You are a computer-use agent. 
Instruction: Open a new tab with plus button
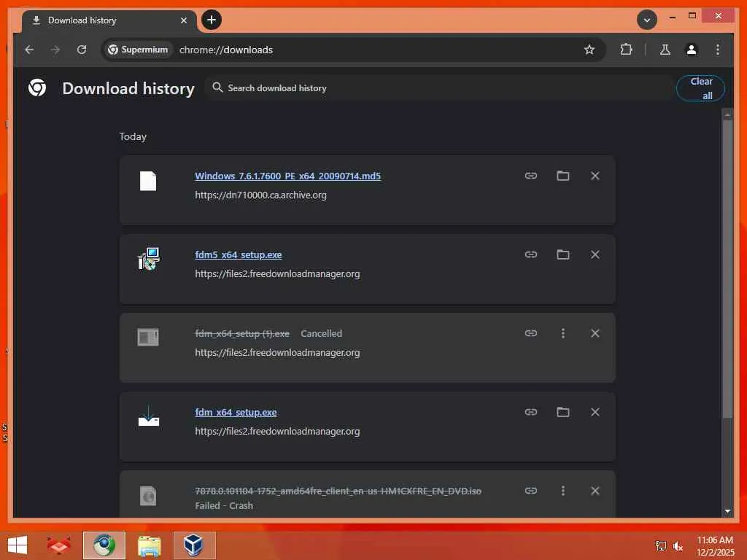[211, 20]
